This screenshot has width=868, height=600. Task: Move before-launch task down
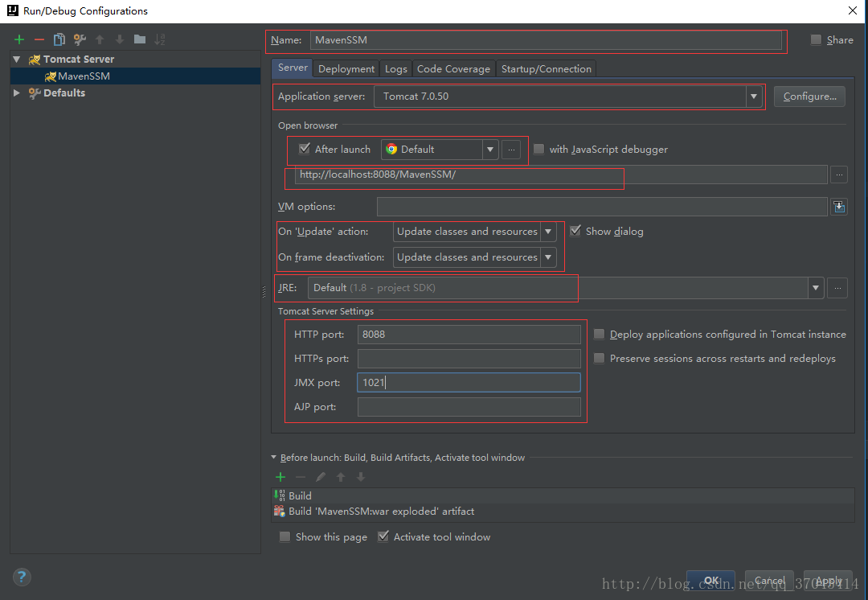tap(361, 477)
